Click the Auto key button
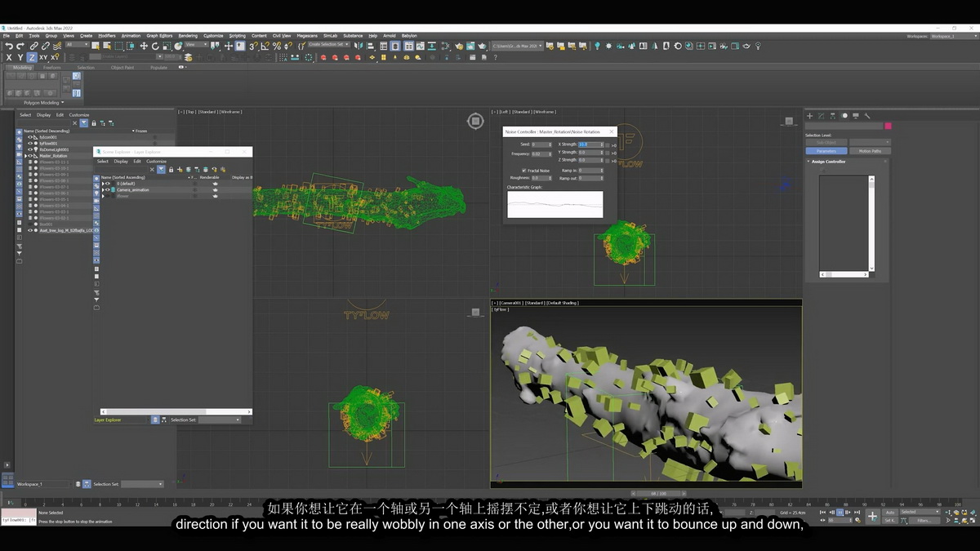This screenshot has height=551, width=980. click(x=890, y=512)
